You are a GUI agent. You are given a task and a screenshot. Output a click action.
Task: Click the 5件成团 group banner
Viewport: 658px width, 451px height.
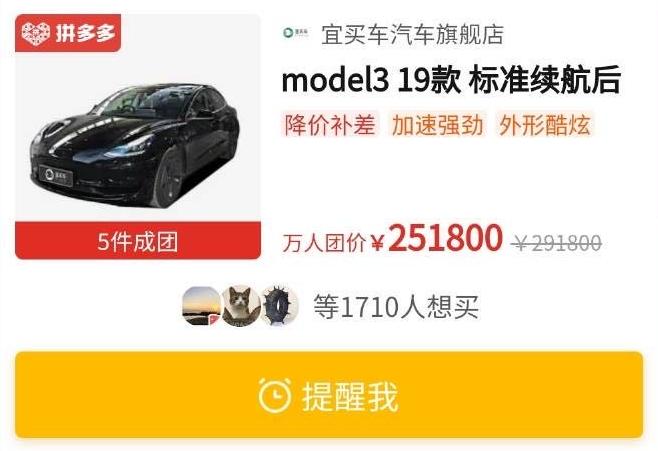click(x=138, y=241)
